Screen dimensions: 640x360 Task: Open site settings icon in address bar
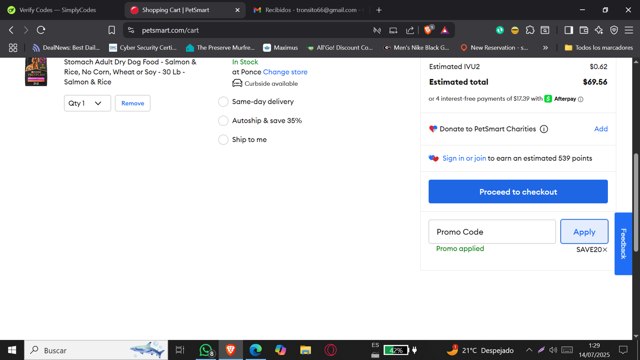click(x=131, y=30)
